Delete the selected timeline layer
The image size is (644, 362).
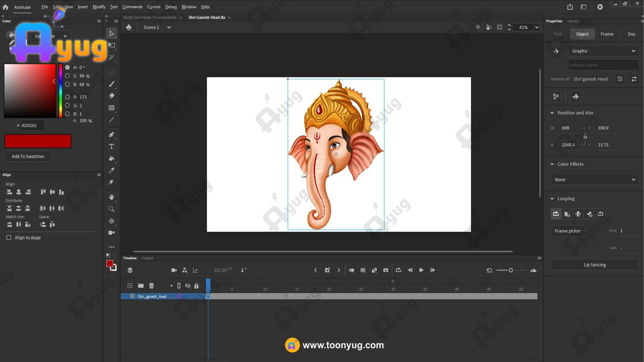[x=151, y=286]
